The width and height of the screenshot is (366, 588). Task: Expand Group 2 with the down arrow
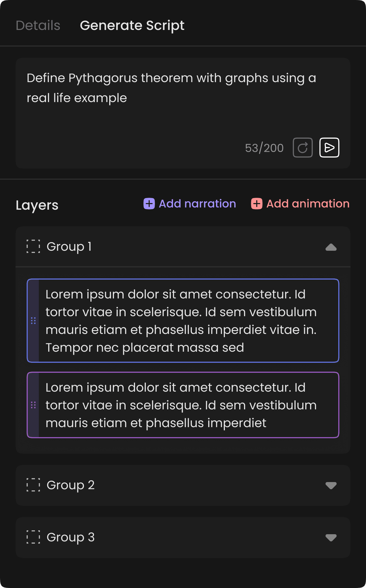pos(331,485)
